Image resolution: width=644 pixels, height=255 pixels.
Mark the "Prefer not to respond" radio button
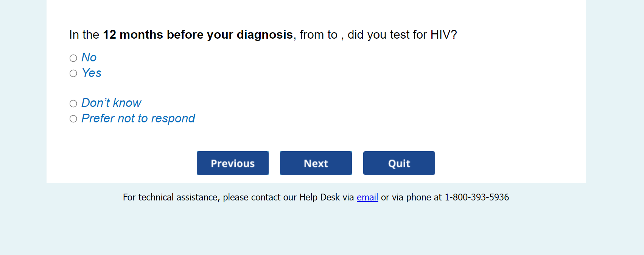coord(73,119)
